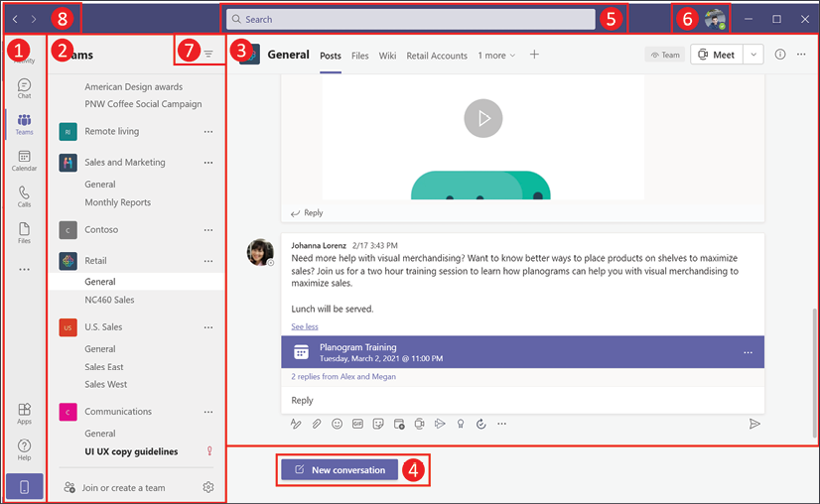Show more apps ellipsis in left rail
820x504 pixels.
coord(24,269)
